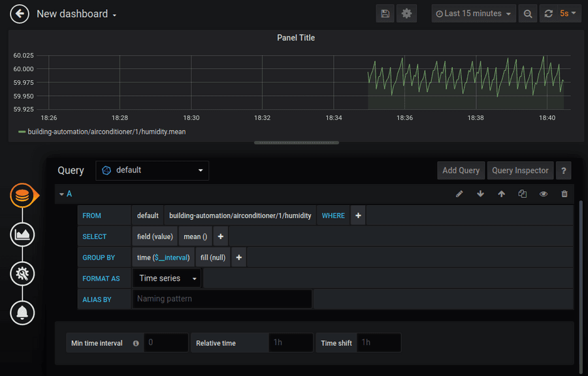
Task: Open query help question mark button
Action: pyautogui.click(x=564, y=171)
